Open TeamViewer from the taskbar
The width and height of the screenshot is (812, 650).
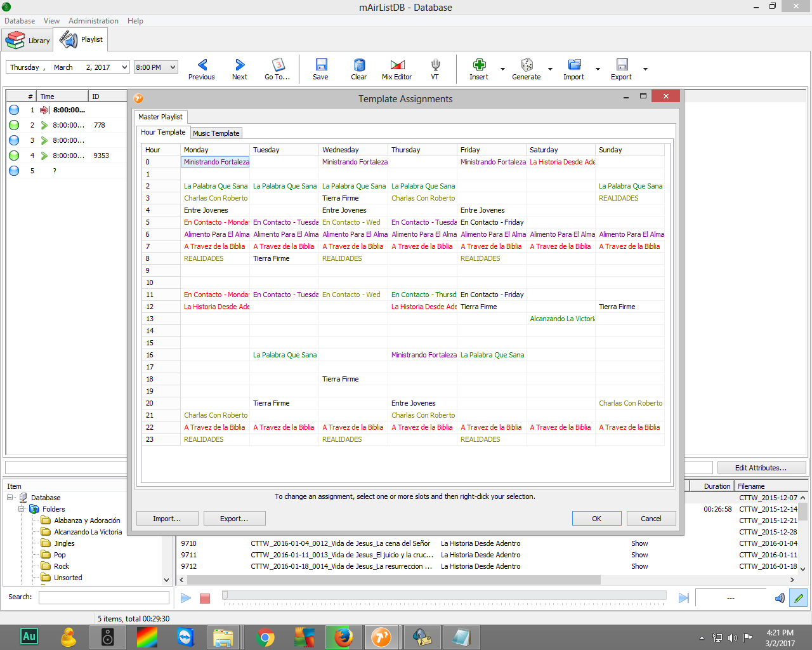[x=186, y=637]
